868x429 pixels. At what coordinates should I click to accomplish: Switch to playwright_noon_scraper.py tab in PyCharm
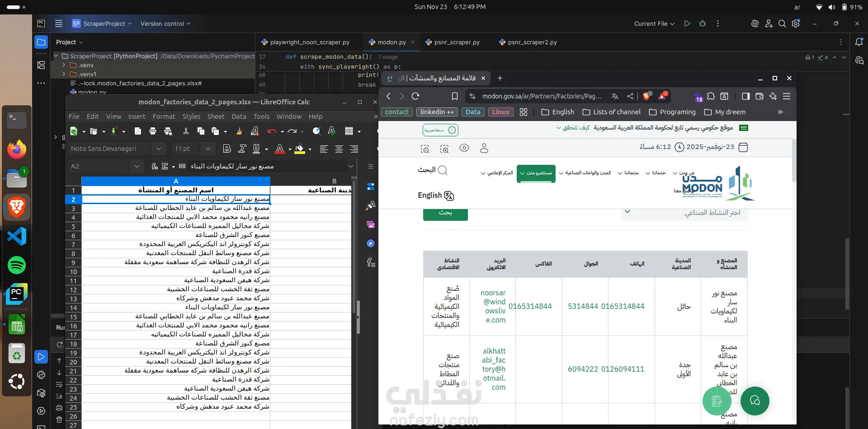pyautogui.click(x=306, y=42)
